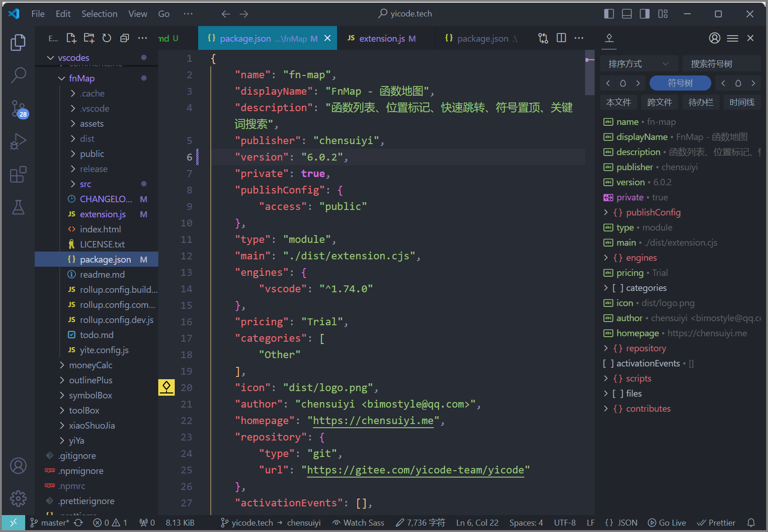Expand publishConfig in symbol tree
The width and height of the screenshot is (768, 532).
click(606, 212)
